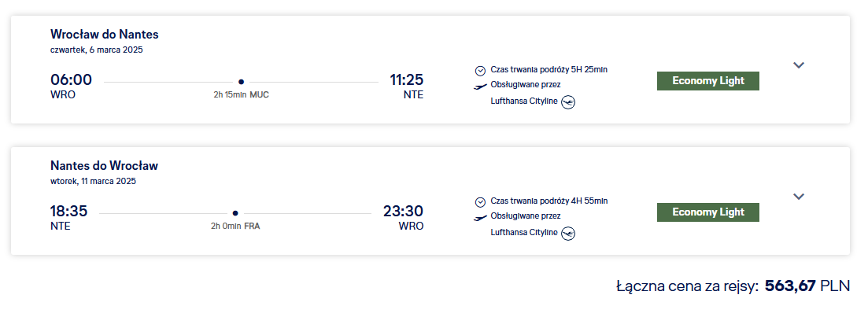Click the FRA stopover dot on return route line
This screenshot has width=868, height=328.
(x=235, y=213)
